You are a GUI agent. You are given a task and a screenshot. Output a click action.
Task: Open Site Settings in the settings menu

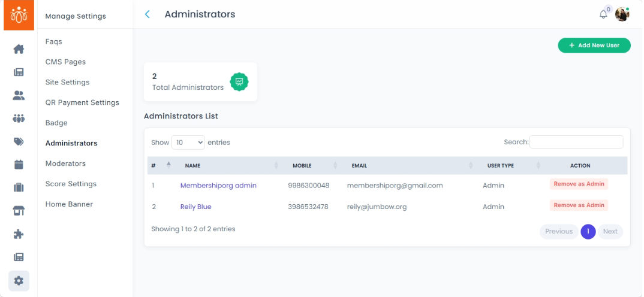[67, 82]
